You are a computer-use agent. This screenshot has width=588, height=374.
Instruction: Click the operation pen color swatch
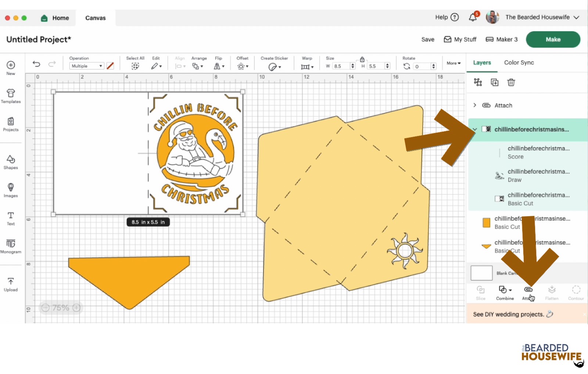coord(110,66)
